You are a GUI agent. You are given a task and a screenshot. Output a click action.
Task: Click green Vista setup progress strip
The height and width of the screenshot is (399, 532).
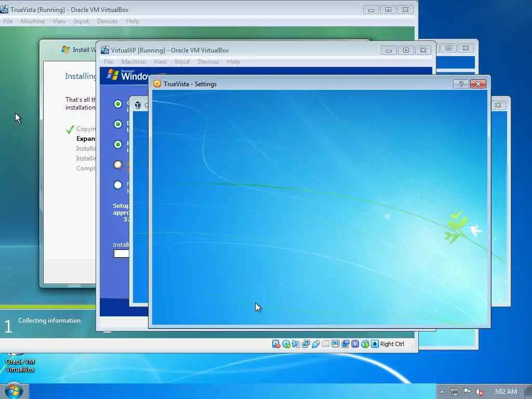[48, 307]
